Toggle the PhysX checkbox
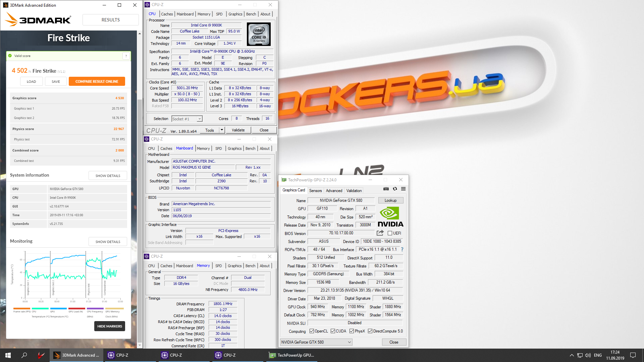Viewport: 644px width, 362px height. pos(352,331)
